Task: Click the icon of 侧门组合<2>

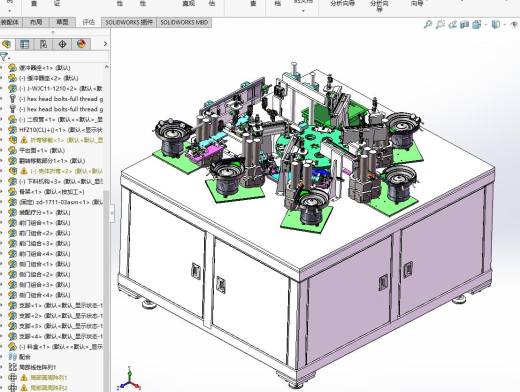Action: pos(12,274)
